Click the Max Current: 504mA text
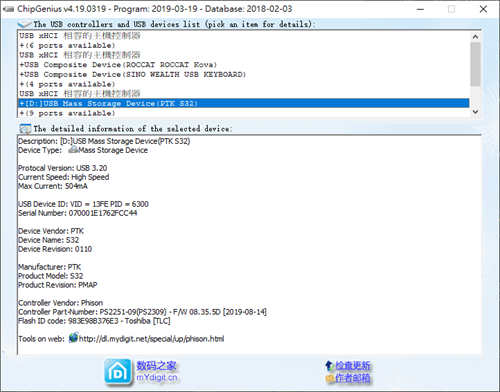The height and width of the screenshot is (392, 500). pos(53,186)
